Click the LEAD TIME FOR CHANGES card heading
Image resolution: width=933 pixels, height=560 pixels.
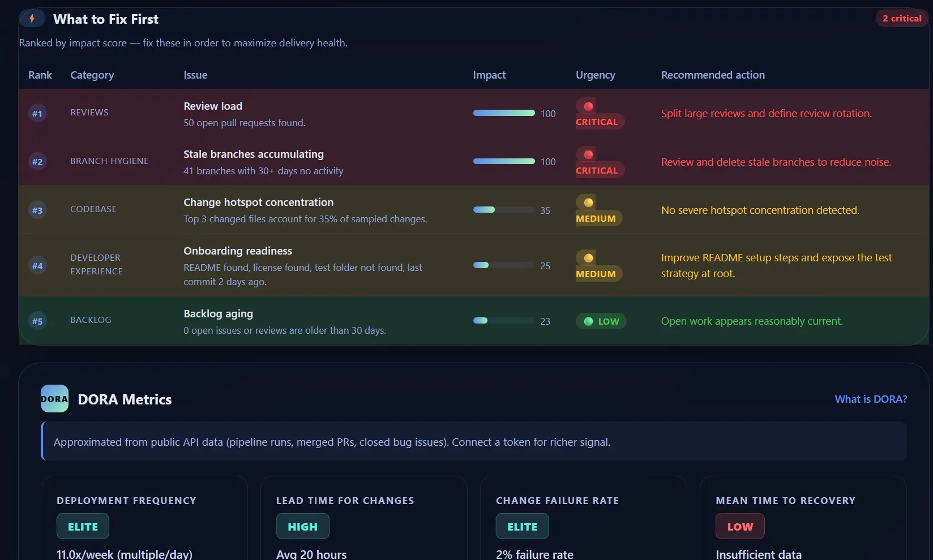click(x=345, y=501)
